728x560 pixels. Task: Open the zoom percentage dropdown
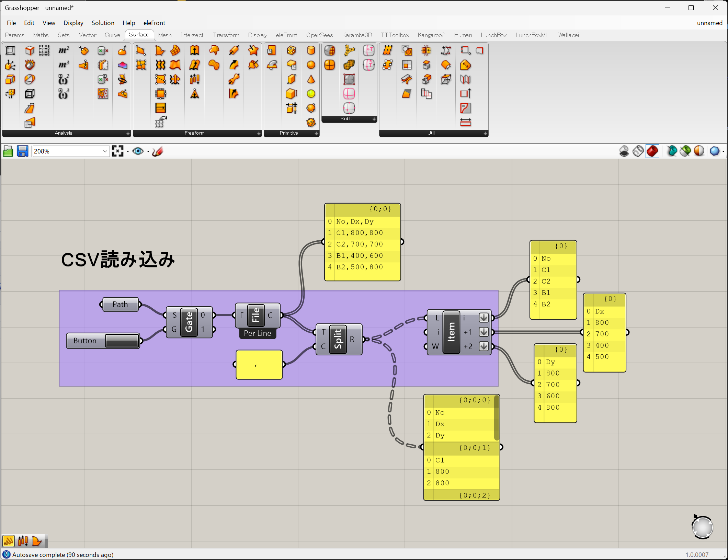coord(105,151)
